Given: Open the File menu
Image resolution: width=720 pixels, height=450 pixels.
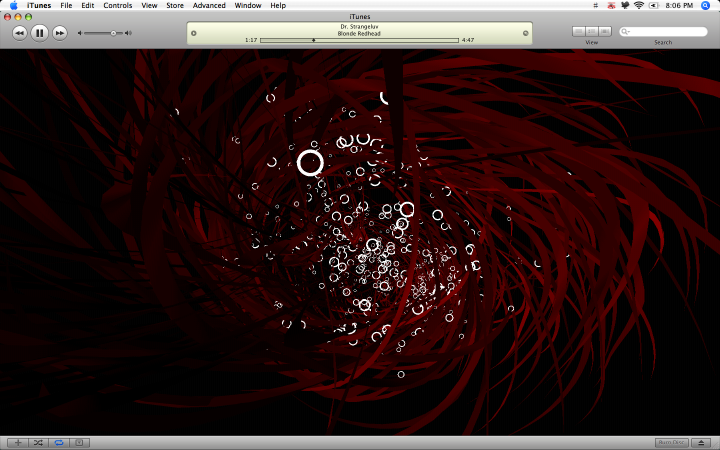Looking at the screenshot, I should coord(67,6).
